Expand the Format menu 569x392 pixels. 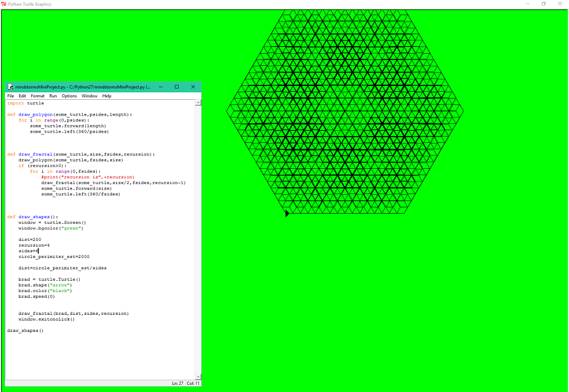click(x=37, y=96)
